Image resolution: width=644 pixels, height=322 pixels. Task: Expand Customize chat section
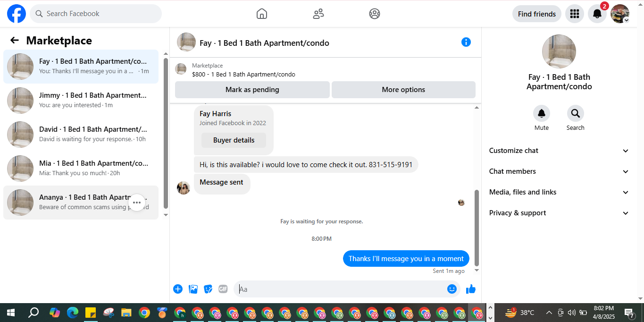[x=559, y=151]
